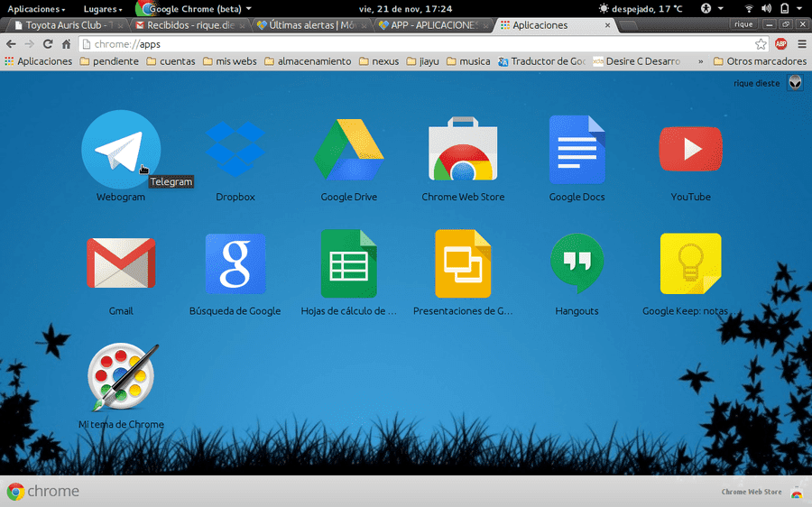
Task: Close the Aplicaciones tab
Action: tap(607, 25)
